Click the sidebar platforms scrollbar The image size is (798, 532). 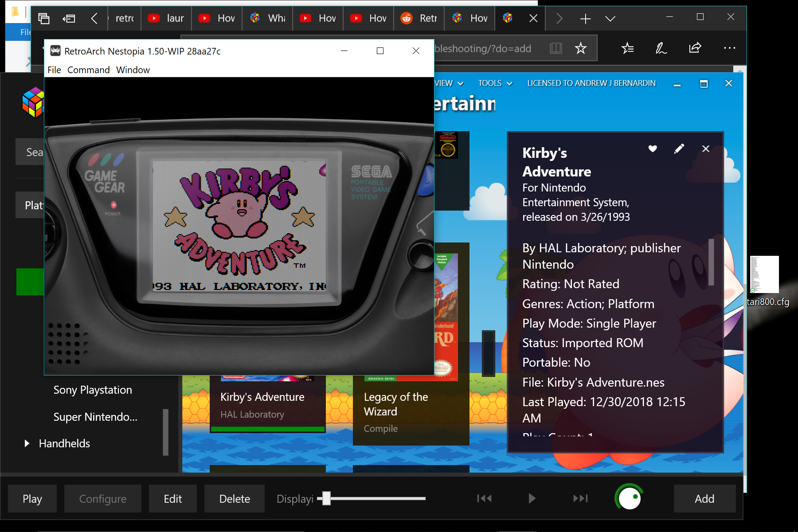[166, 432]
